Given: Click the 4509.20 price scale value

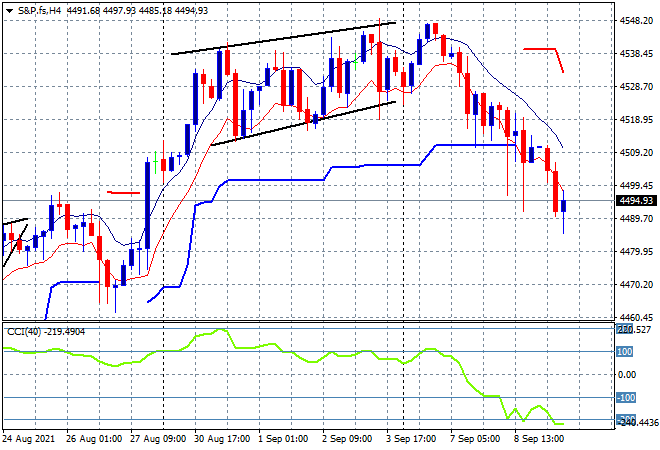Looking at the screenshot, I should coord(636,152).
